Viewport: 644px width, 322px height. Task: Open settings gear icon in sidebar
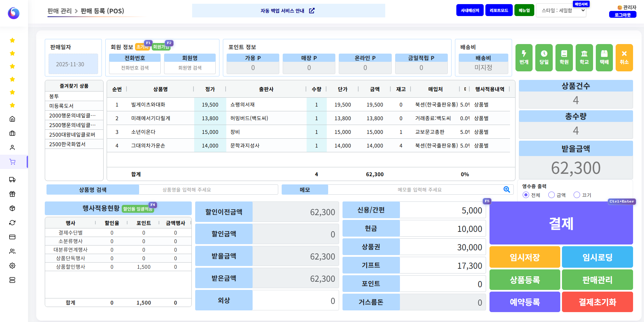(x=12, y=266)
